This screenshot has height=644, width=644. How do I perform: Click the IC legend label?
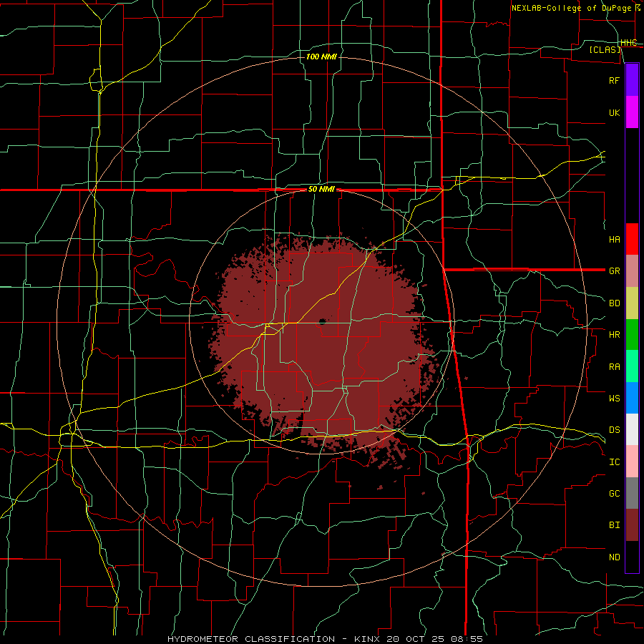tap(615, 462)
